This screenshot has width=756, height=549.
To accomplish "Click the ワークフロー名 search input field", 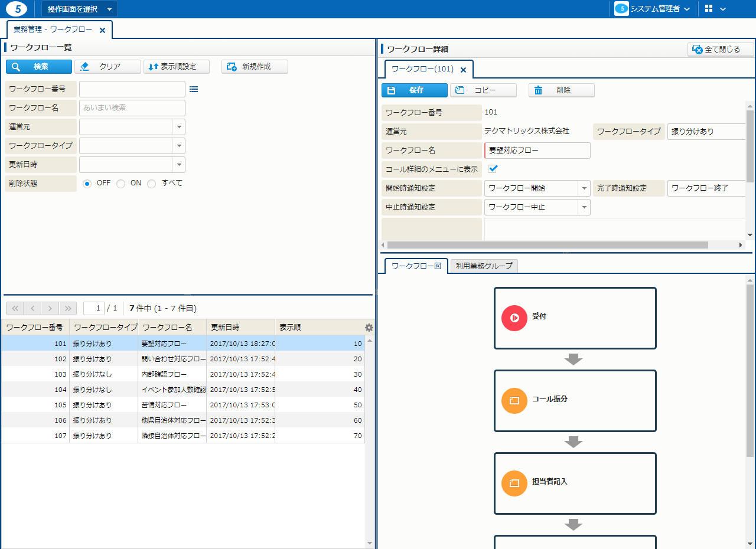I will (x=132, y=108).
